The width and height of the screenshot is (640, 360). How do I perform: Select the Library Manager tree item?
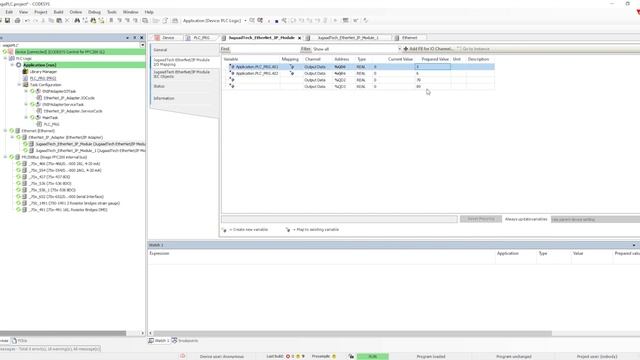[43, 71]
